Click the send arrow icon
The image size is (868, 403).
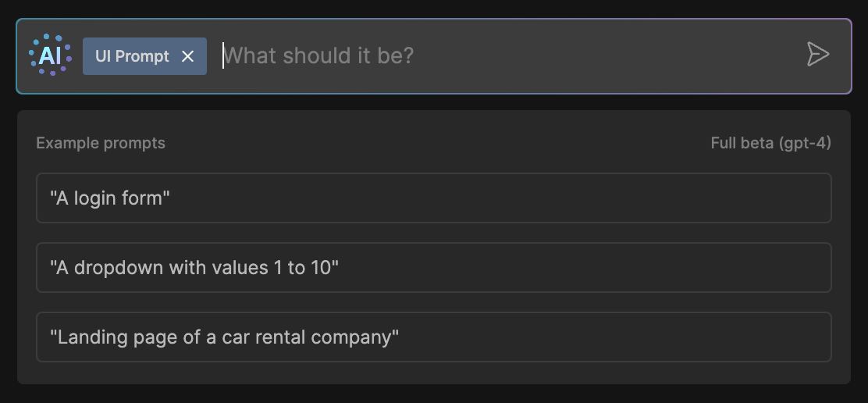tap(817, 55)
